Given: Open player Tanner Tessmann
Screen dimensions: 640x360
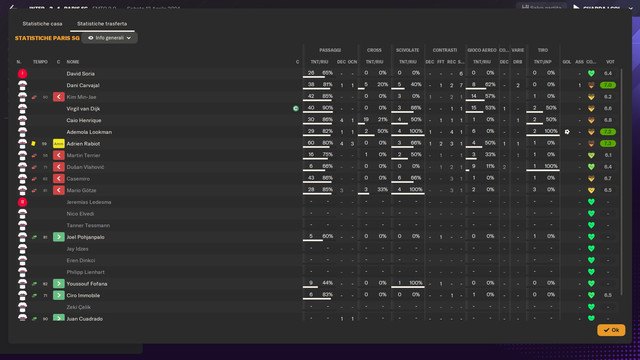Looking at the screenshot, I should [88, 225].
